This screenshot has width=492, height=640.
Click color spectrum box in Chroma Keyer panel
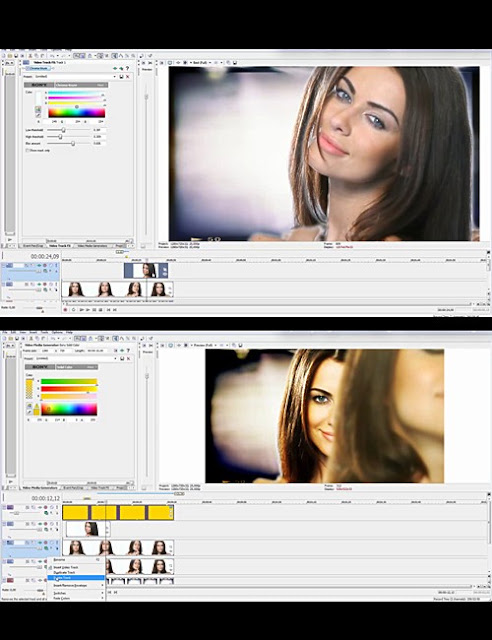click(x=77, y=113)
